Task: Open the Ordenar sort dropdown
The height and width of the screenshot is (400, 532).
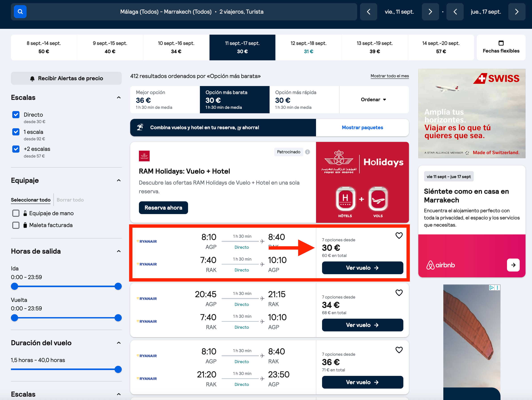Action: [374, 100]
